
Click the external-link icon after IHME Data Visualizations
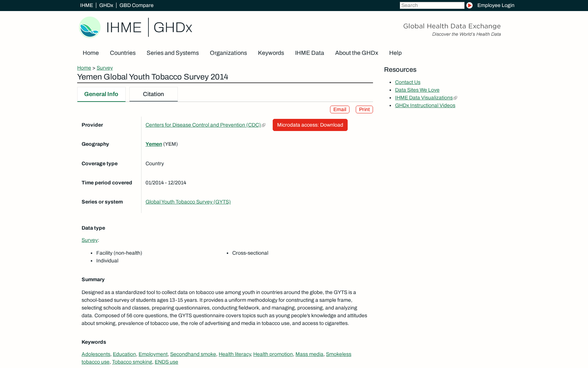455,98
